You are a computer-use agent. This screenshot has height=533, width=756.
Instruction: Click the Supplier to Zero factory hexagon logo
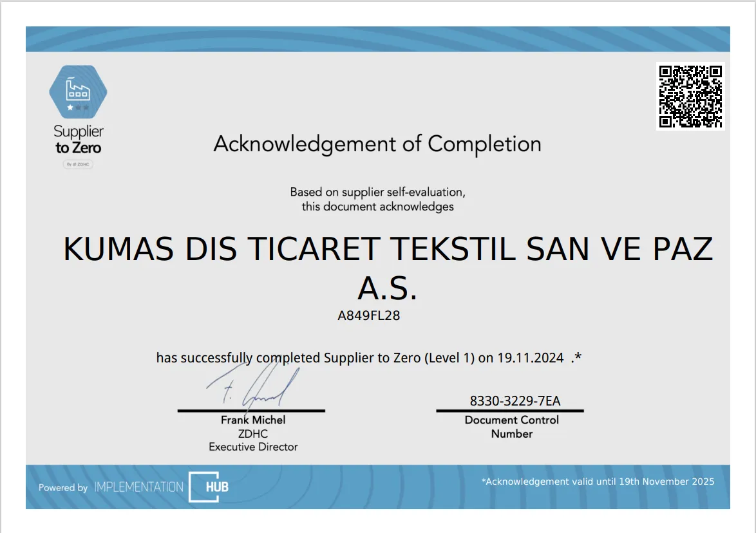pos(78,91)
